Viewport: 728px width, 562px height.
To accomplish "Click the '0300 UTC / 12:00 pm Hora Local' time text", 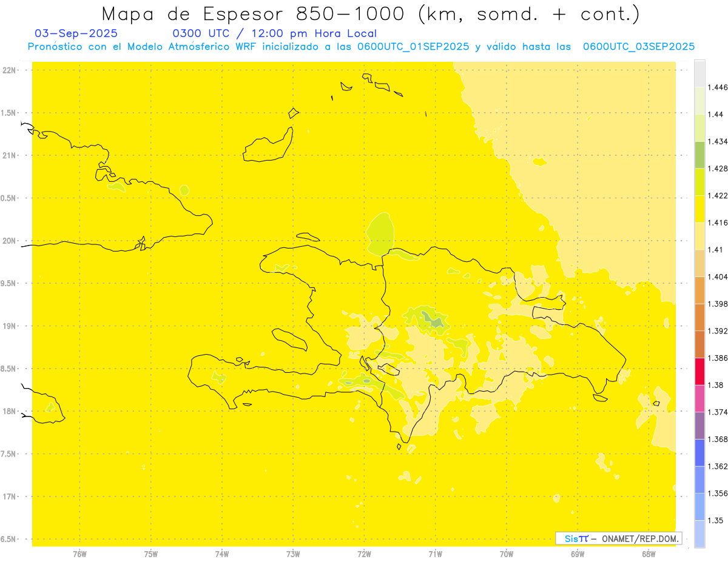I will [275, 34].
